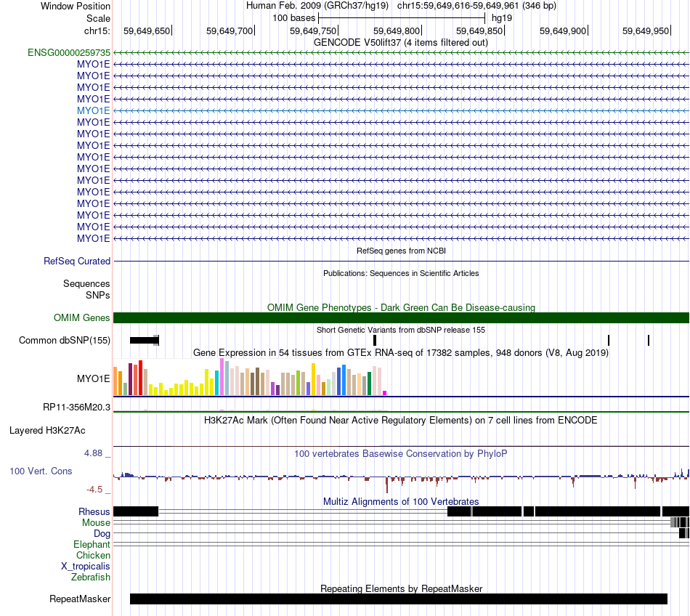This screenshot has height=616, width=690.
Task: Open the GENCODE V50lift37 track title
Action: point(400,43)
